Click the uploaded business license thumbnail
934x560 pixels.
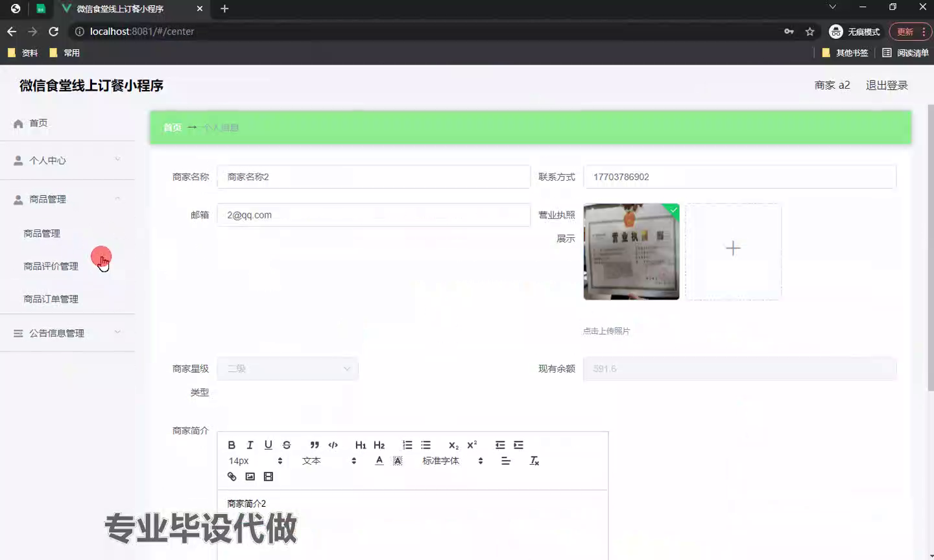[x=631, y=251]
